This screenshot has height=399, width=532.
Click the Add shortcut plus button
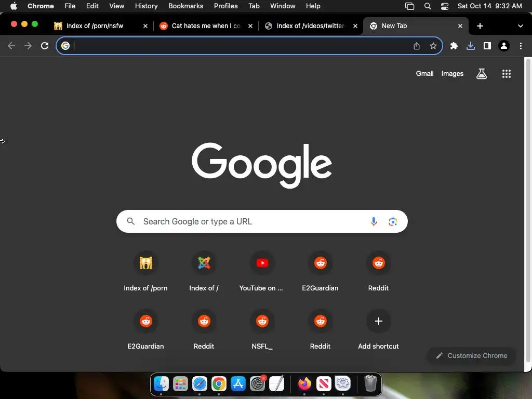point(379,321)
